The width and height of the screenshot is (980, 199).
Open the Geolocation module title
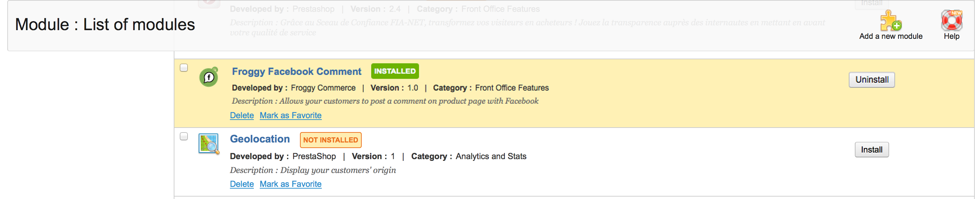tap(259, 139)
